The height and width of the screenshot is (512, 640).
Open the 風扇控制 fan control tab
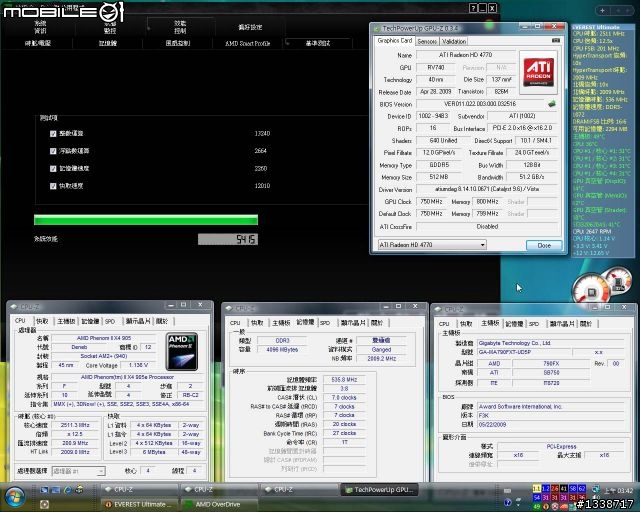(x=178, y=43)
